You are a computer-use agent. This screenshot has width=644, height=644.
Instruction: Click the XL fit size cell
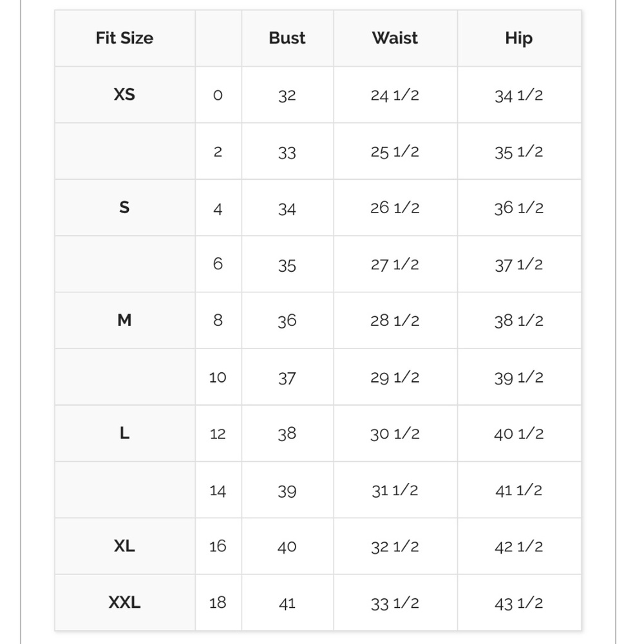[x=124, y=546]
